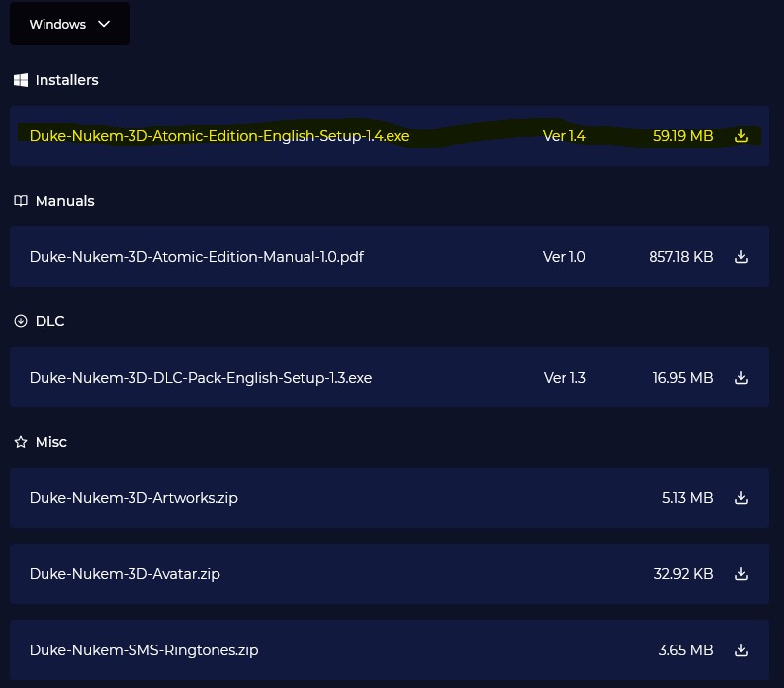Click the 5.13 MB file size
784x688 pixels.
click(x=687, y=497)
